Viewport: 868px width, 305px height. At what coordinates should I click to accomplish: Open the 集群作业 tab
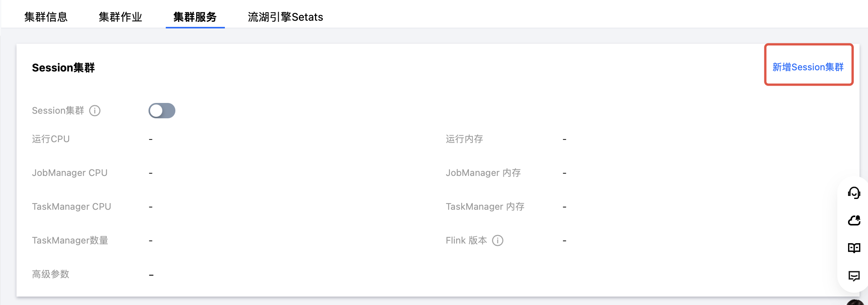click(120, 17)
